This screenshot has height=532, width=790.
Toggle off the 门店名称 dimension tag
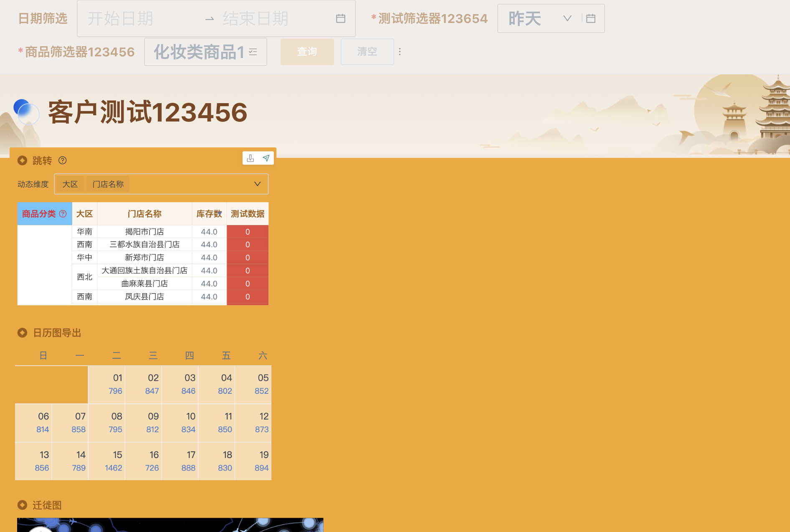(x=108, y=184)
